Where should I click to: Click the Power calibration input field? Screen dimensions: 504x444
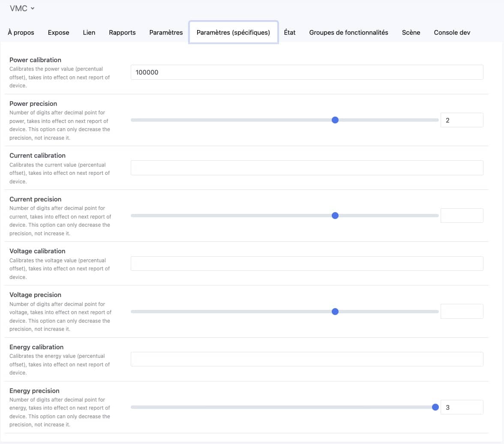pyautogui.click(x=307, y=72)
